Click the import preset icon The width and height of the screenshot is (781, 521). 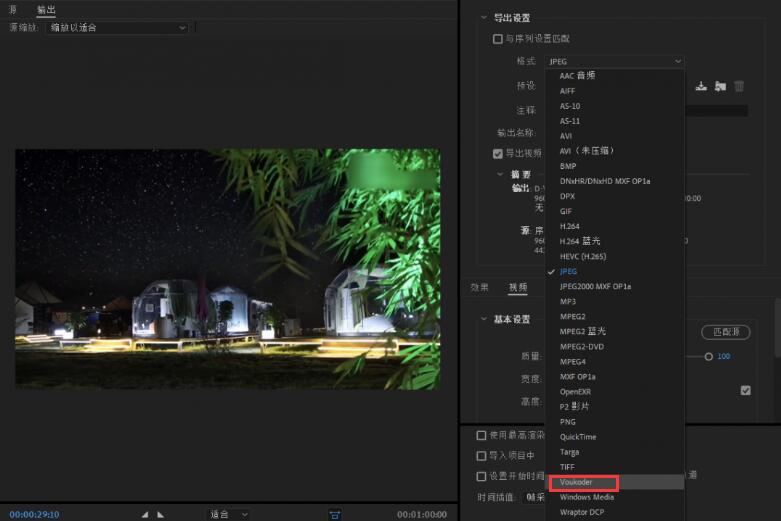click(x=720, y=86)
